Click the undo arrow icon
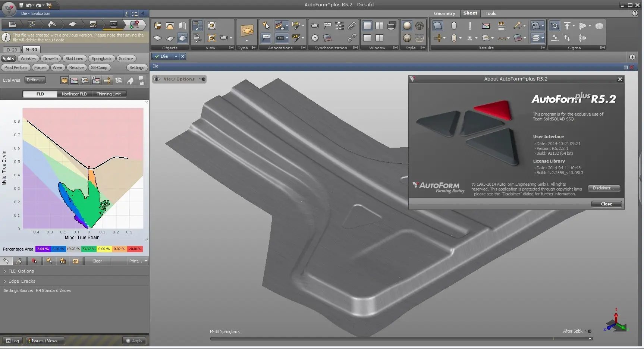Image resolution: width=644 pixels, height=349 pixels. [x=29, y=5]
